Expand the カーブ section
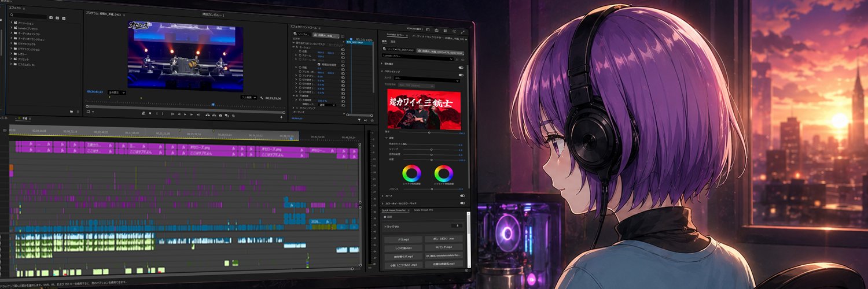868x289 pixels. pyautogui.click(x=382, y=195)
